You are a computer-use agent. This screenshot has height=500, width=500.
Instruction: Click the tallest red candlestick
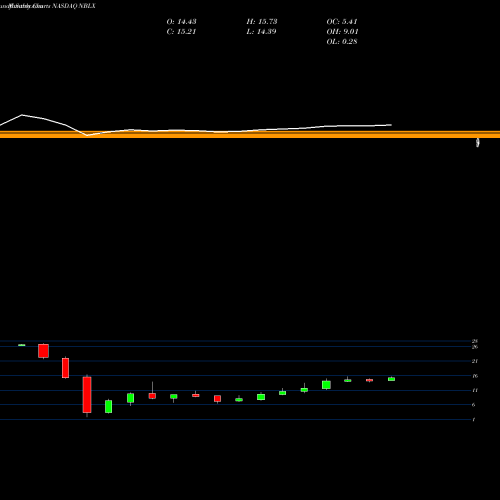pyautogui.click(x=87, y=395)
